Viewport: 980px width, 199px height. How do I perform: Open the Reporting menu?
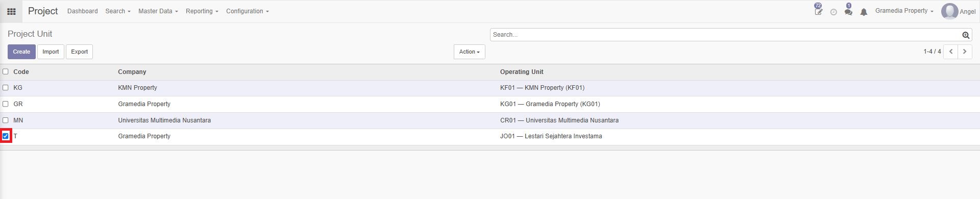pyautogui.click(x=202, y=11)
